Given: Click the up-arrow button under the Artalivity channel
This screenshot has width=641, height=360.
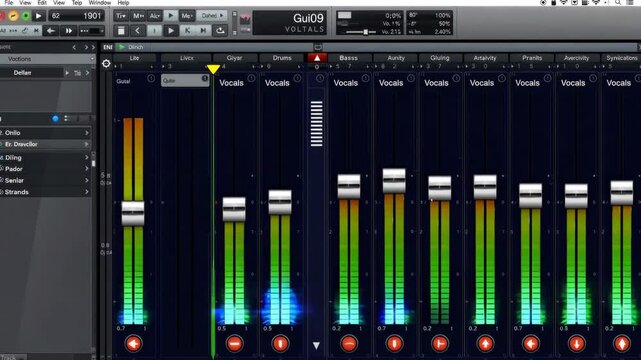Looking at the screenshot, I should click(485, 344).
